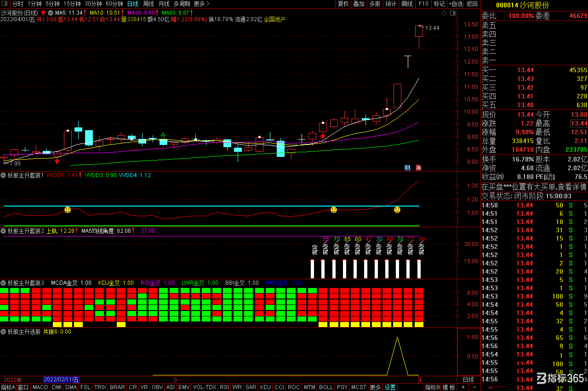Expand the 妖股主升套装3 indicator menu icon

(3, 283)
